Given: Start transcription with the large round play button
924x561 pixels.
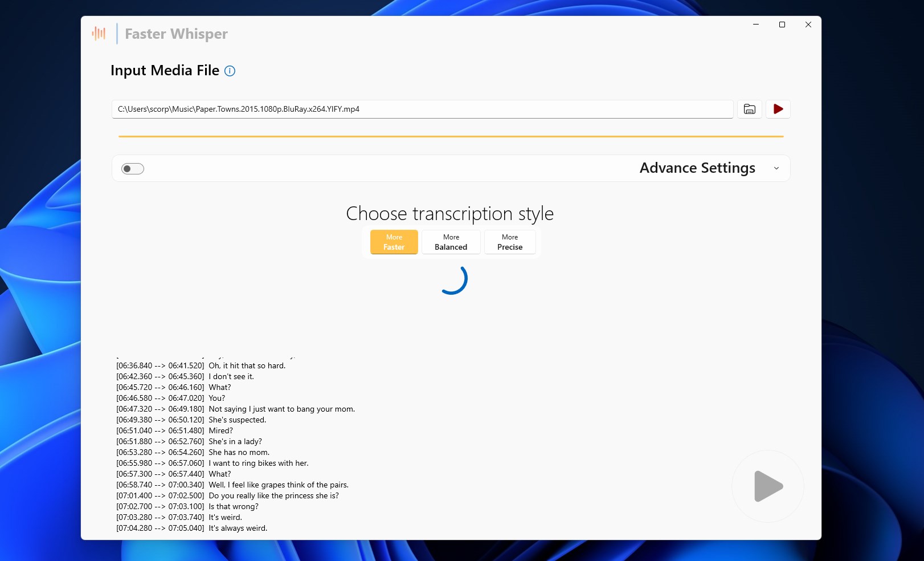Looking at the screenshot, I should tap(768, 486).
